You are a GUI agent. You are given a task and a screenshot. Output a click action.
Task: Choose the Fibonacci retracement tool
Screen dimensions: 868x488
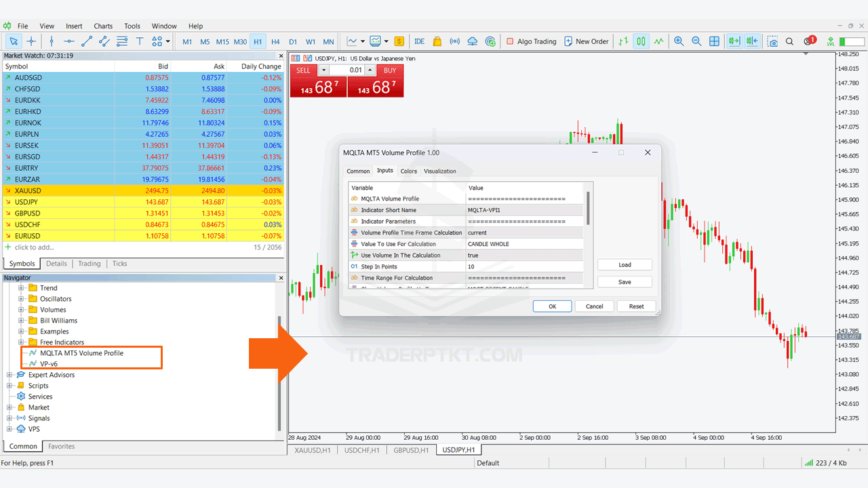click(122, 41)
